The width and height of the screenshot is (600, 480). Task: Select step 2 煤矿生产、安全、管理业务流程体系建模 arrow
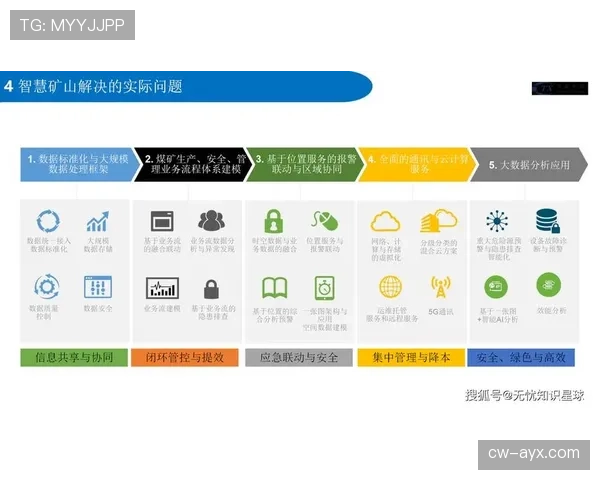click(194, 164)
